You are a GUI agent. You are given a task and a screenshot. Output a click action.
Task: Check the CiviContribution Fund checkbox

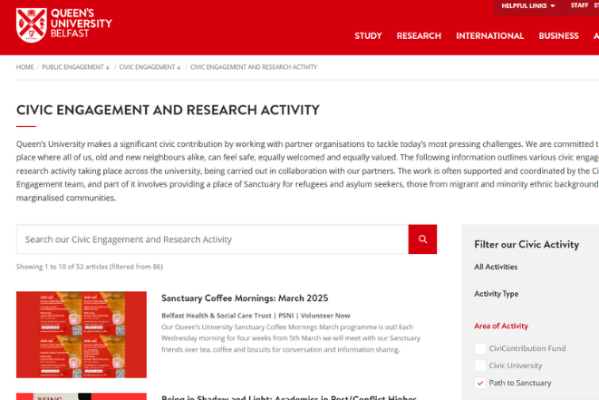(x=480, y=348)
